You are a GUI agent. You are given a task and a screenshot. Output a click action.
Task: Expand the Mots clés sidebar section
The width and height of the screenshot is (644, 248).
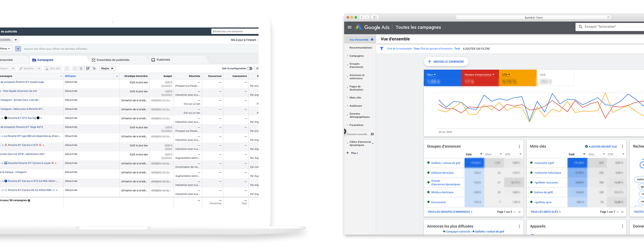[347, 98]
